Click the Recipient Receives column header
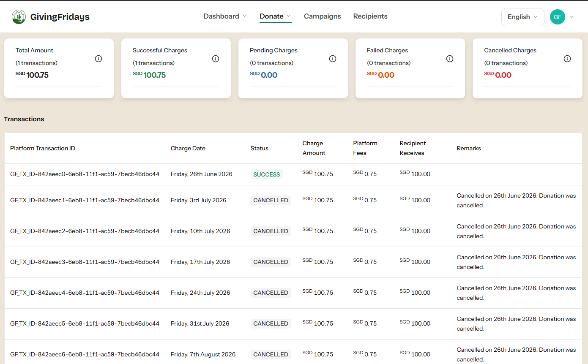This screenshot has width=588, height=364. click(x=413, y=148)
